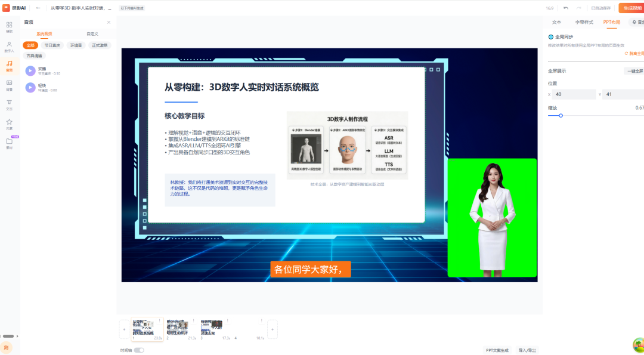Open the three-dot menu on slide 4
Viewport: 644px width, 355px height.
click(262, 321)
